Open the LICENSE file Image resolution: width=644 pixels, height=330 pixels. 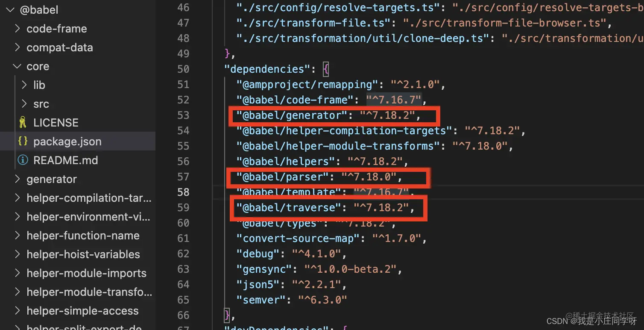tap(56, 123)
